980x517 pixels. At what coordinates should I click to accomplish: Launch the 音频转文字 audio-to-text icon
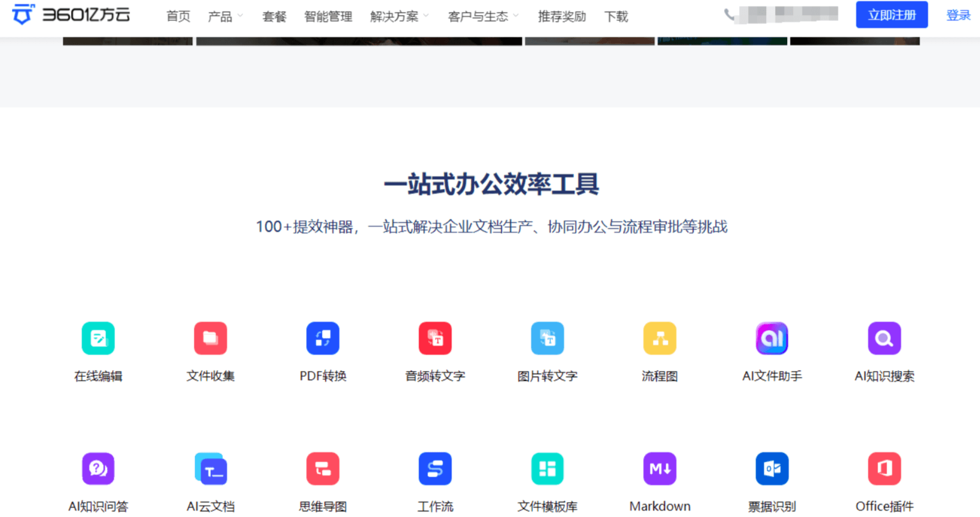point(435,338)
